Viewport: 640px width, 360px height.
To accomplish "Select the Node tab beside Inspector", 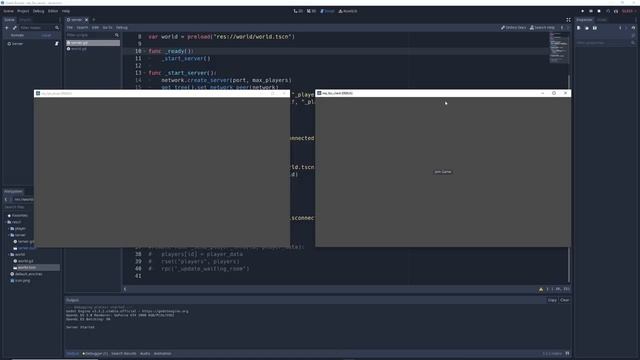I will tap(602, 20).
